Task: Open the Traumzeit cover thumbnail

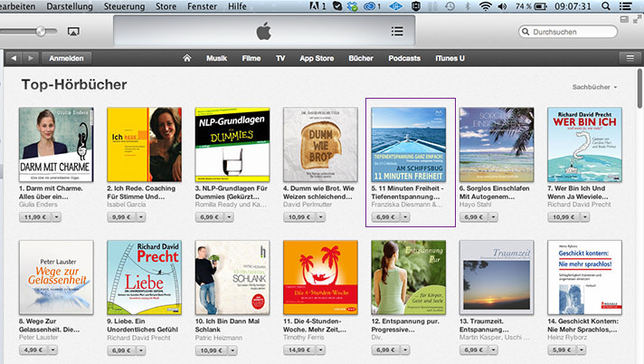Action: [497, 278]
